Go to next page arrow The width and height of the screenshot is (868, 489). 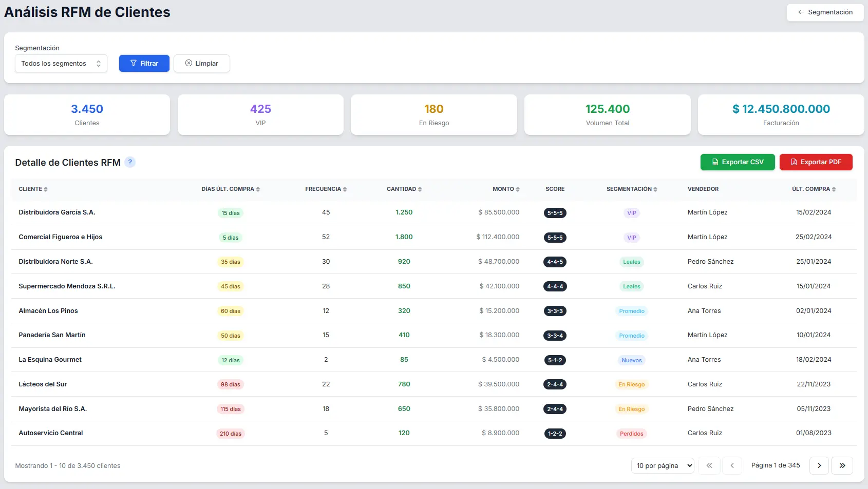(819, 466)
